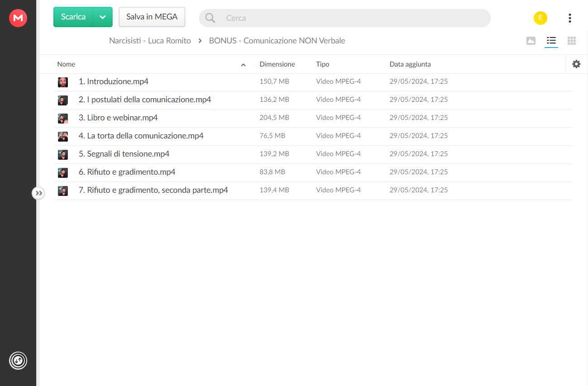The height and width of the screenshot is (386, 588).
Task: Sort by the Data aggiunta column header
Action: (x=410, y=64)
